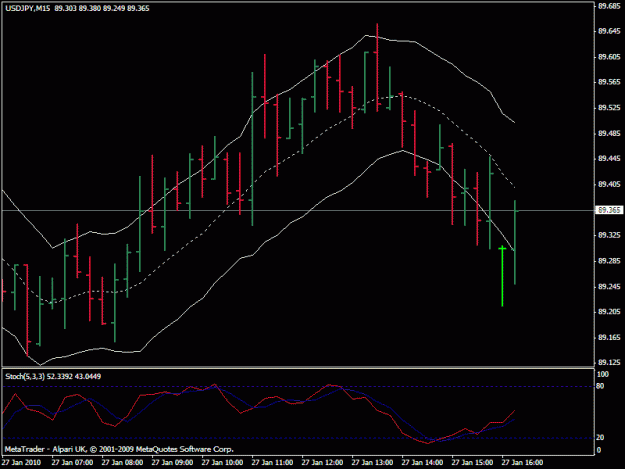Click the stochastic 100 scale label
Image resolution: width=625 pixels, height=469 pixels.
(x=602, y=374)
